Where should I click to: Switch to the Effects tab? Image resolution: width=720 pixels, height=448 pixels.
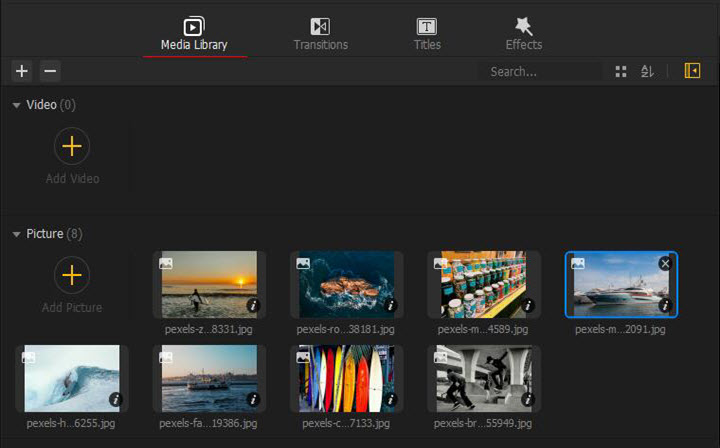click(524, 35)
